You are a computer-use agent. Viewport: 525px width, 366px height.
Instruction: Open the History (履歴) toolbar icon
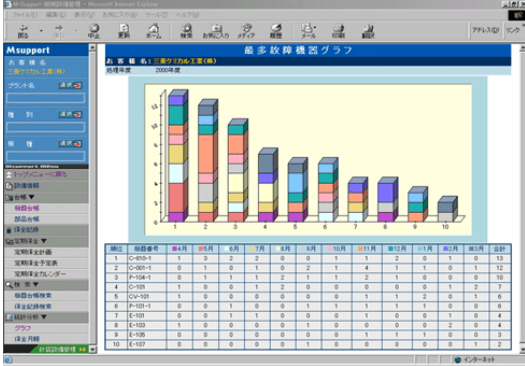[x=276, y=31]
